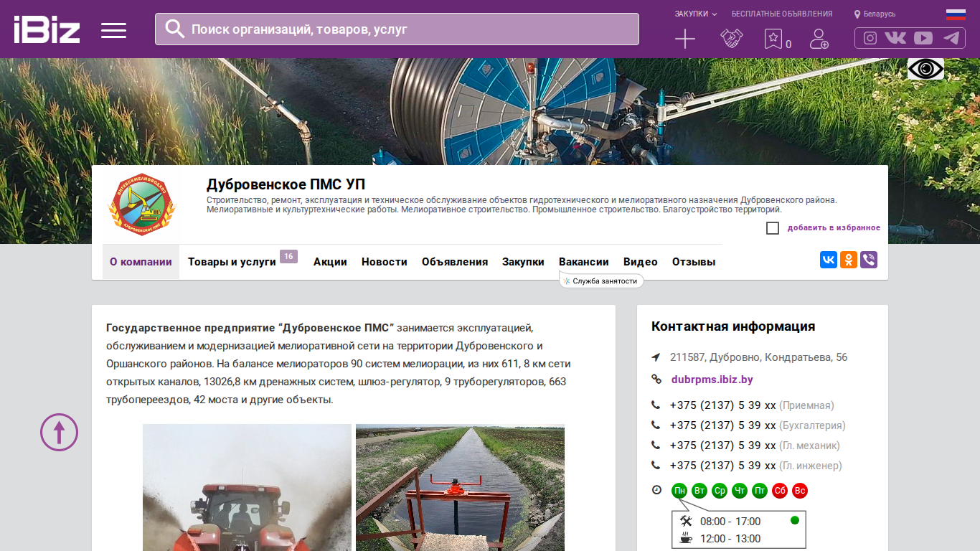Open the Telegram icon in header
The height and width of the screenshot is (551, 980).
coord(952,38)
